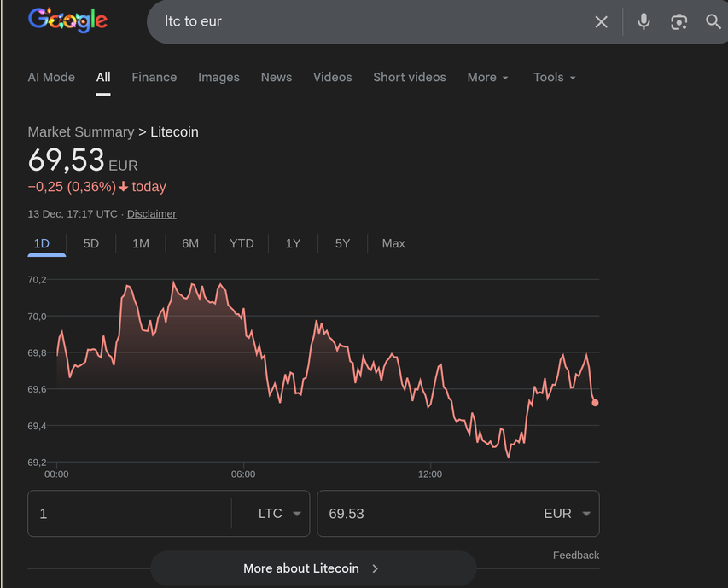Viewport: 728px width, 588px height.
Task: Select the 1M chart range
Action: pyautogui.click(x=141, y=243)
